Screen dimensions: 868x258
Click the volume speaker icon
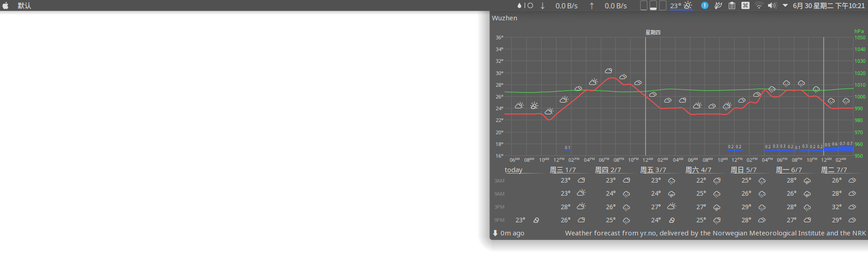coord(772,5)
